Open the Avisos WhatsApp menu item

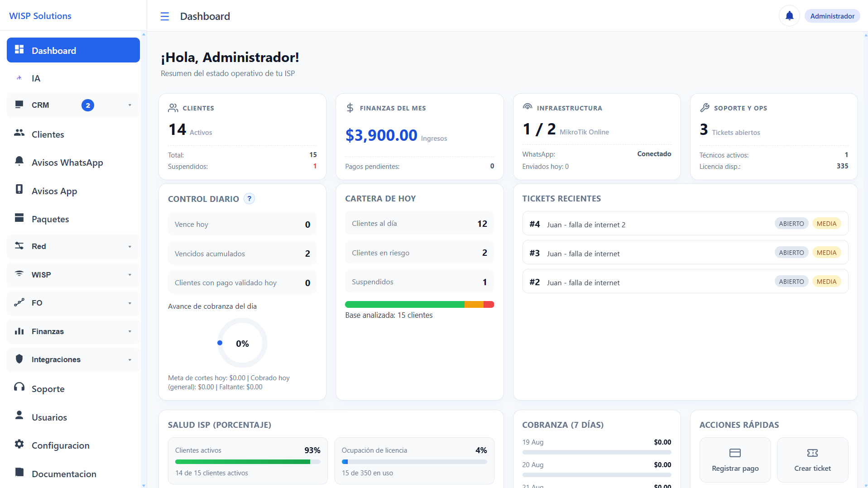pyautogui.click(x=73, y=163)
